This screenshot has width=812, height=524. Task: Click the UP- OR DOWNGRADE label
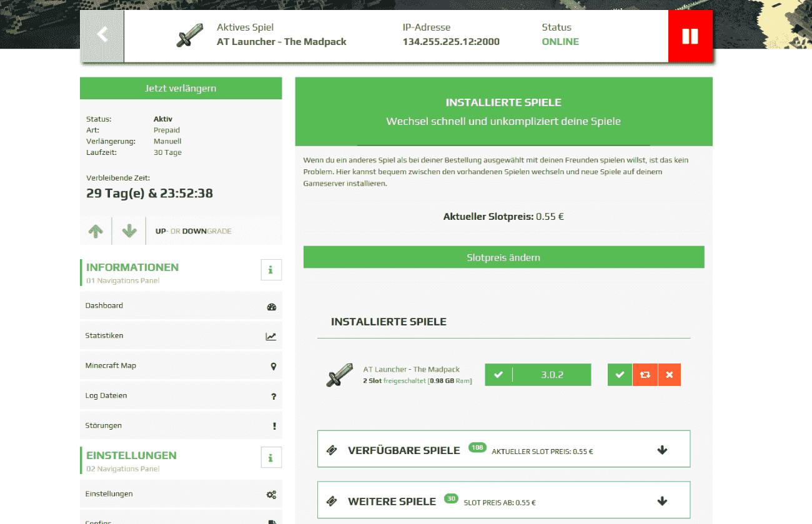(x=194, y=231)
